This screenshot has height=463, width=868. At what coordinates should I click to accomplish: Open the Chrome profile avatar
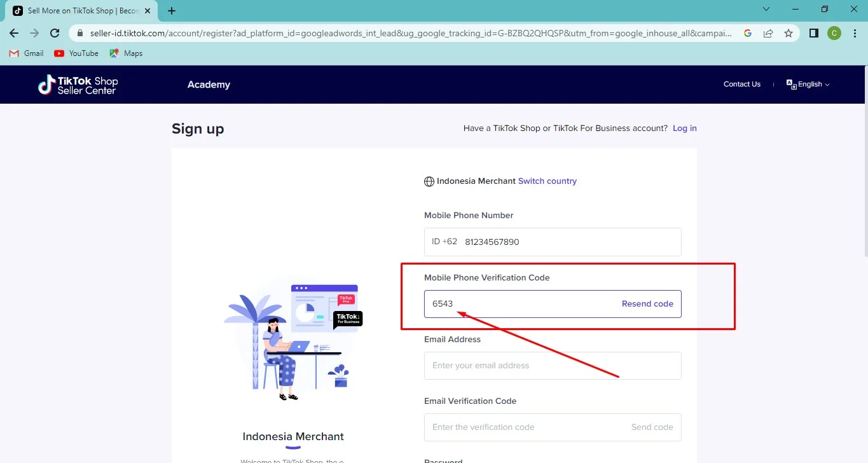point(834,33)
